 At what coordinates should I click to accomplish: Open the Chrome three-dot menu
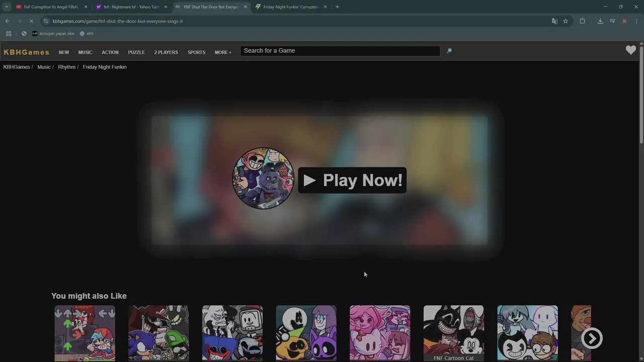[x=636, y=21]
